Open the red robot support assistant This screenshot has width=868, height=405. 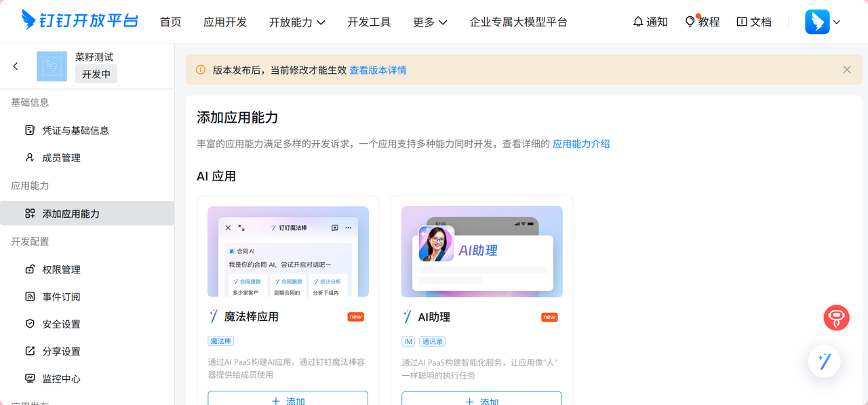(x=836, y=317)
